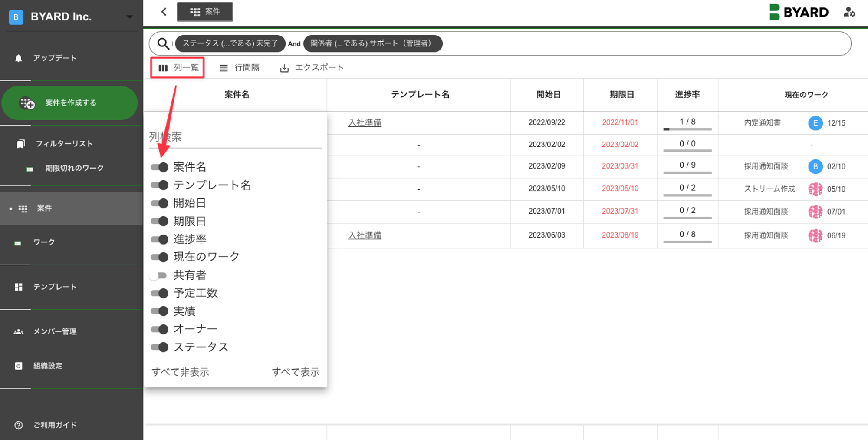The height and width of the screenshot is (440, 868).
Task: Toggle off the 案件名 column
Action: (159, 167)
